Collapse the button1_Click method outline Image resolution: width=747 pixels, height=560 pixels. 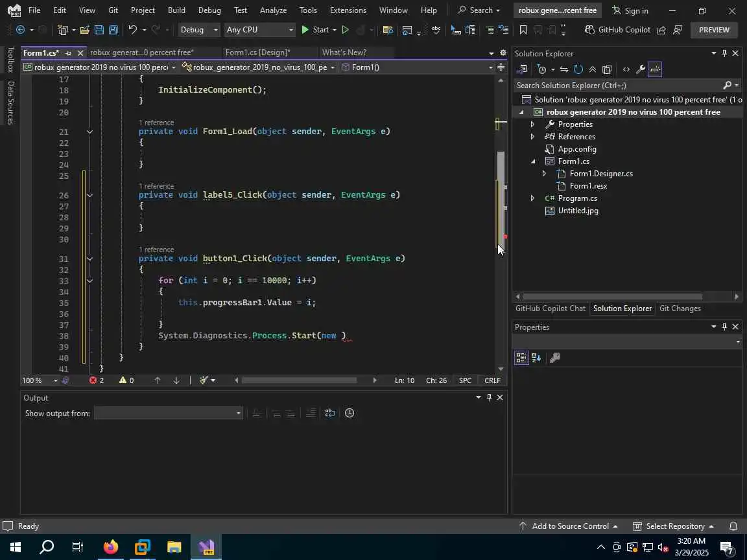[89, 259]
